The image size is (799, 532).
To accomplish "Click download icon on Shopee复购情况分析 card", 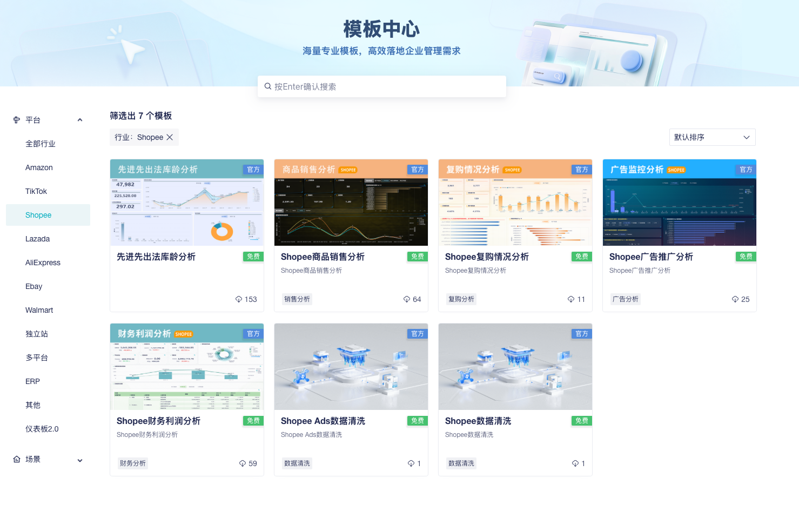I will coord(571,299).
